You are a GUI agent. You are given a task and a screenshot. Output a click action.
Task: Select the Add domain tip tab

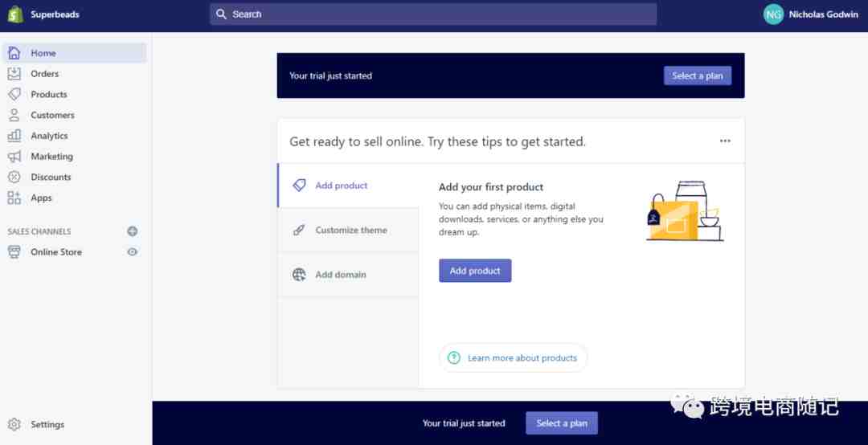[348, 275]
